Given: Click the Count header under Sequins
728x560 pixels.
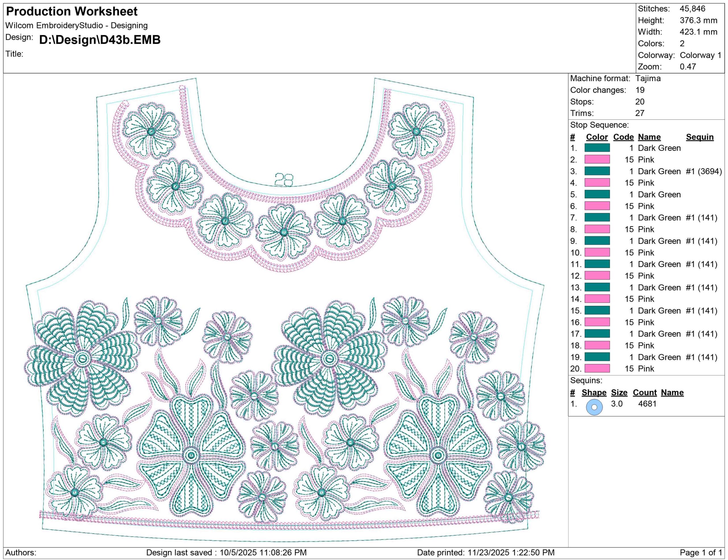Looking at the screenshot, I should pyautogui.click(x=644, y=393).
